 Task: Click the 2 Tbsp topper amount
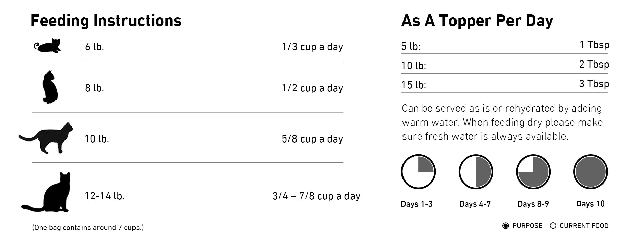(594, 64)
